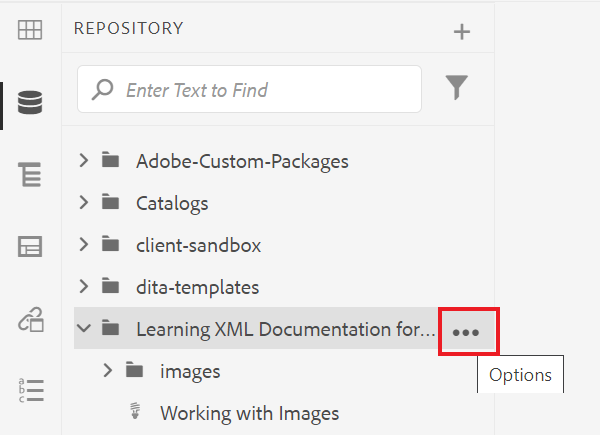
Task: Open the filter funnel icon
Action: [457, 89]
